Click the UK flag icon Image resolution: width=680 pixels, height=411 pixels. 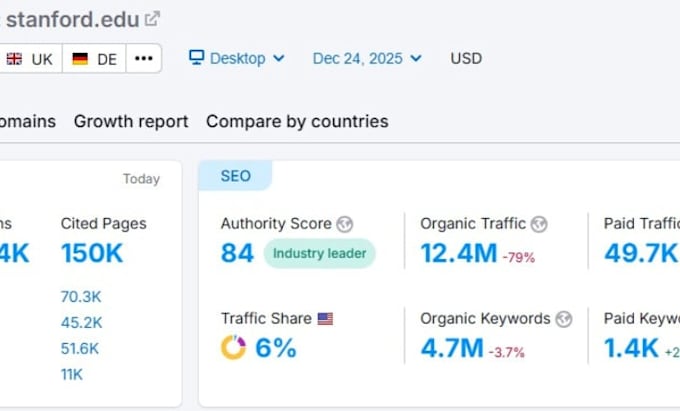(x=14, y=59)
